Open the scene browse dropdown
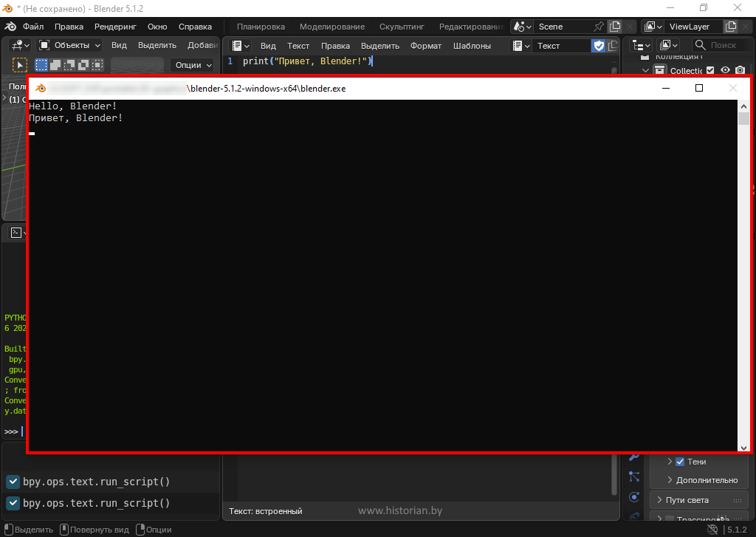This screenshot has height=537, width=756. 522,27
